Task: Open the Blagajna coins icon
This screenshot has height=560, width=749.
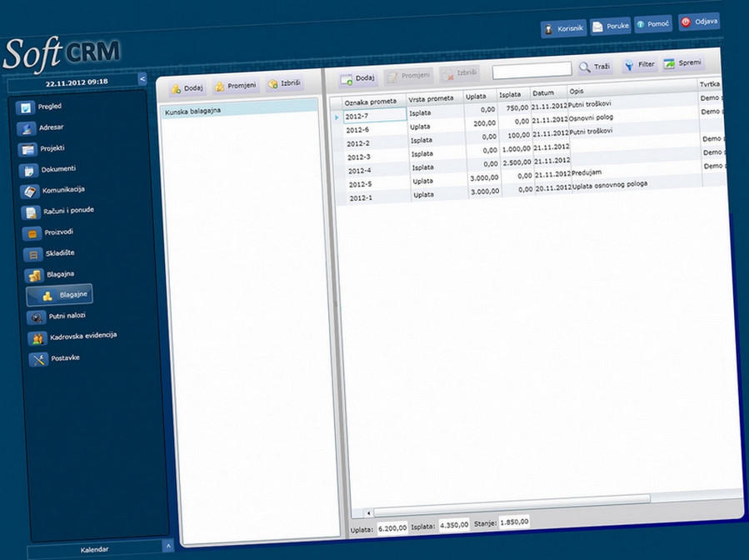Action: point(34,276)
